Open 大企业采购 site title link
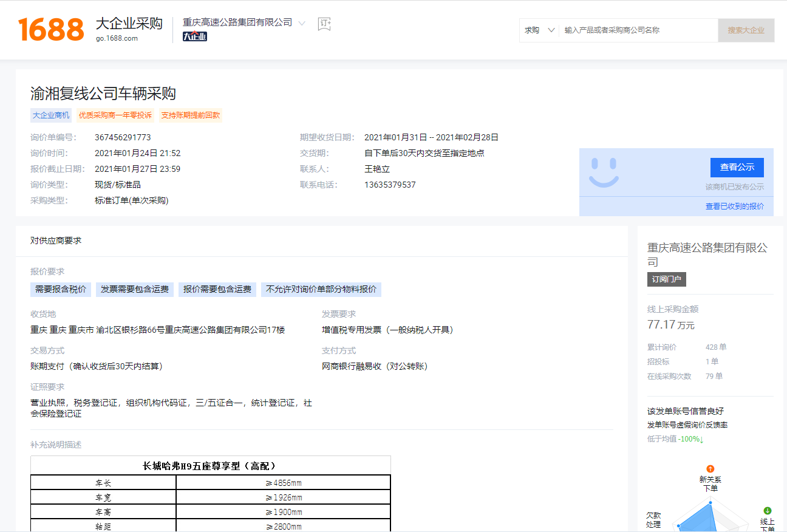The width and height of the screenshot is (787, 532). pyautogui.click(x=129, y=24)
